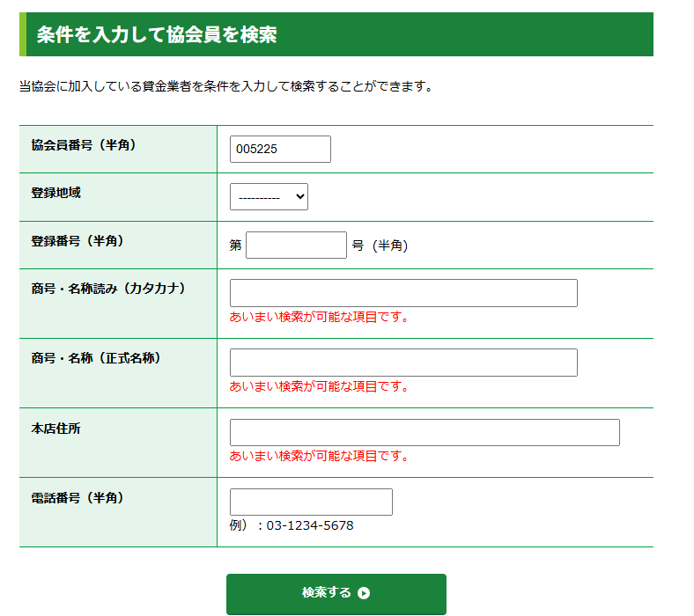Focus the 登録番号 input between 第 and 号
Viewport: 694px width, 616px height.
coord(296,246)
